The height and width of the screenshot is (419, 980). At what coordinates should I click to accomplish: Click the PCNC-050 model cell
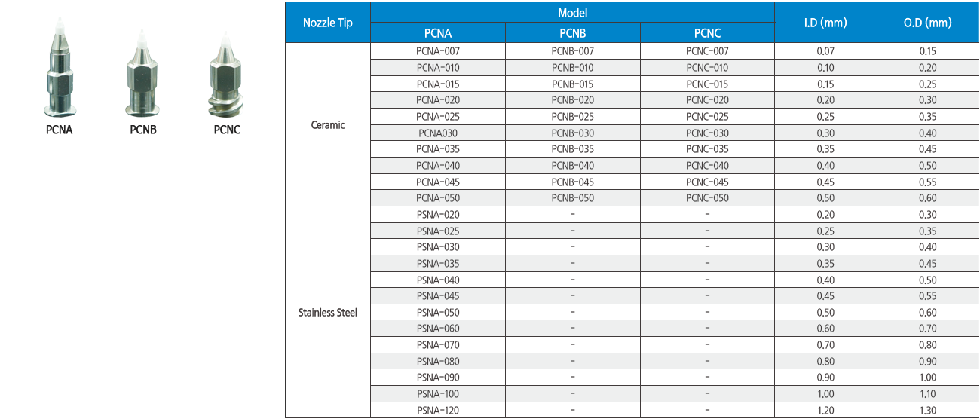pyautogui.click(x=707, y=198)
